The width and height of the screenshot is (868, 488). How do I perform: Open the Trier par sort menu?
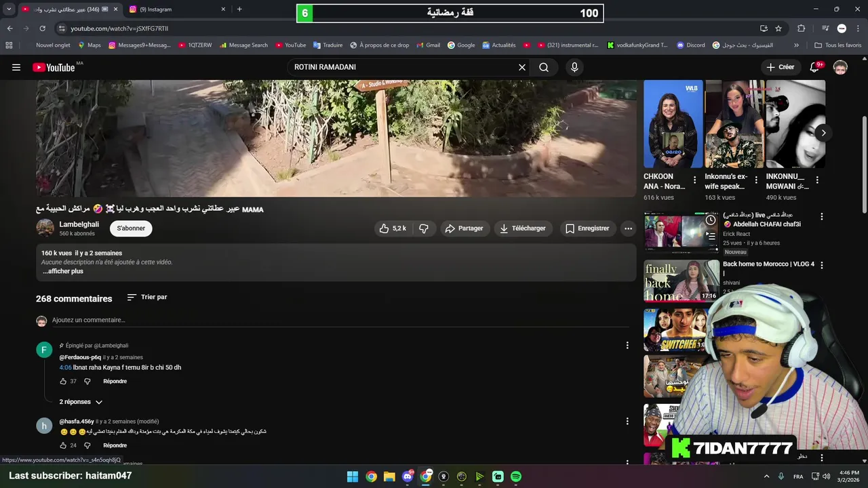coord(146,297)
